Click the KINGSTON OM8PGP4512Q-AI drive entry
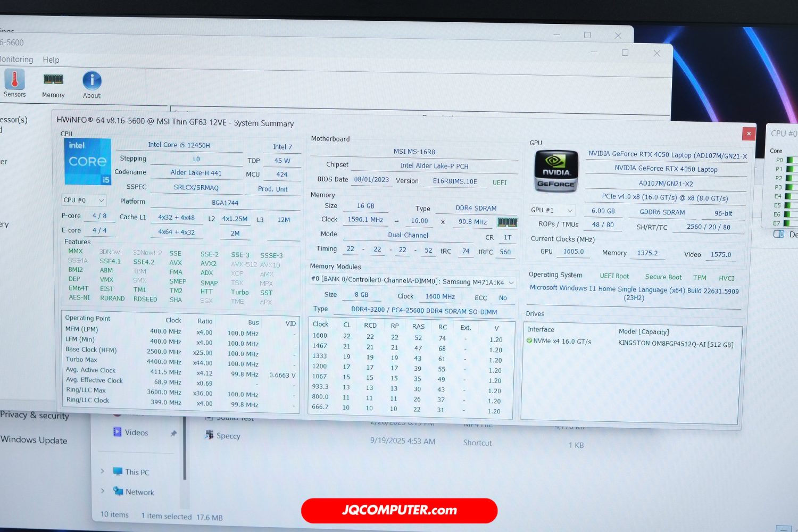 676,344
